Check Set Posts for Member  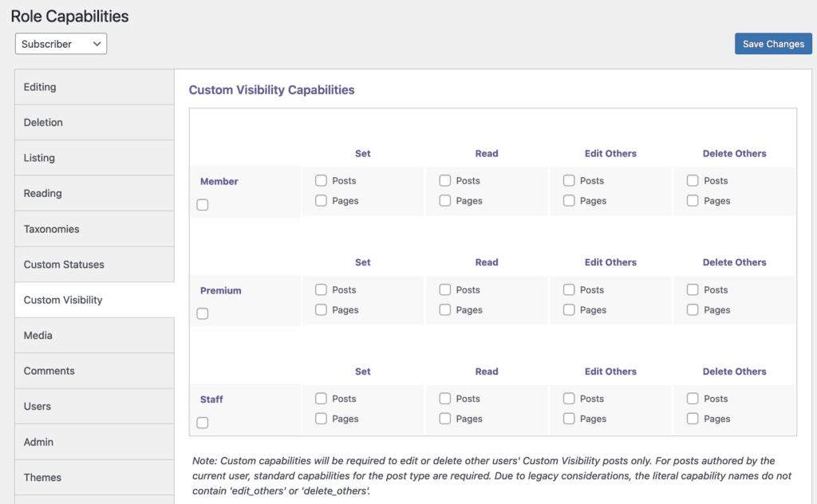[x=322, y=180]
